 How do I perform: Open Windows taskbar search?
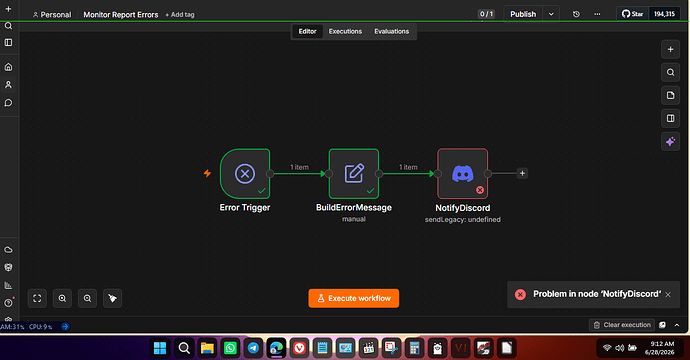(x=184, y=349)
